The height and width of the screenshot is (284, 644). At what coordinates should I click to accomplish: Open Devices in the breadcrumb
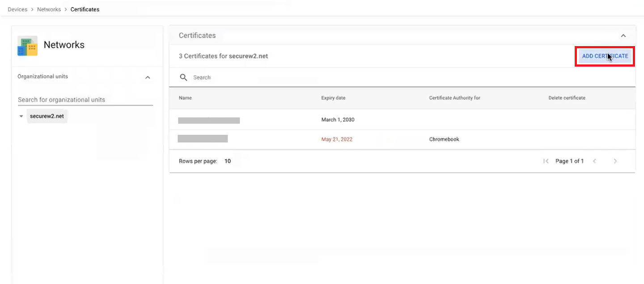pyautogui.click(x=17, y=9)
